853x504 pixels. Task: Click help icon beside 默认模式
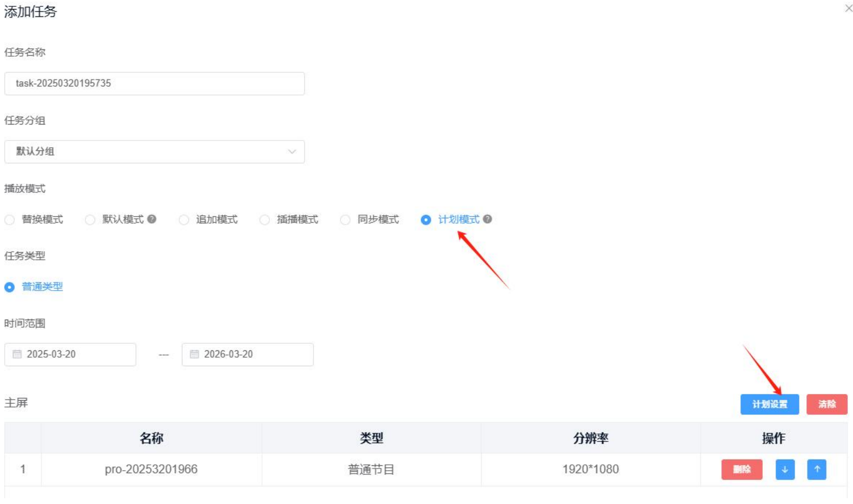(152, 219)
